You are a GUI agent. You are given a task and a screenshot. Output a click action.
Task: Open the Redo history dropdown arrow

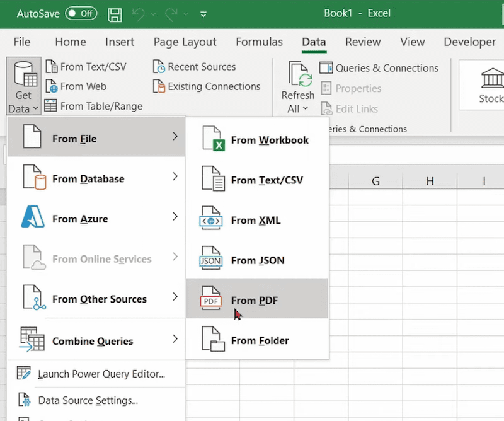tap(186, 14)
